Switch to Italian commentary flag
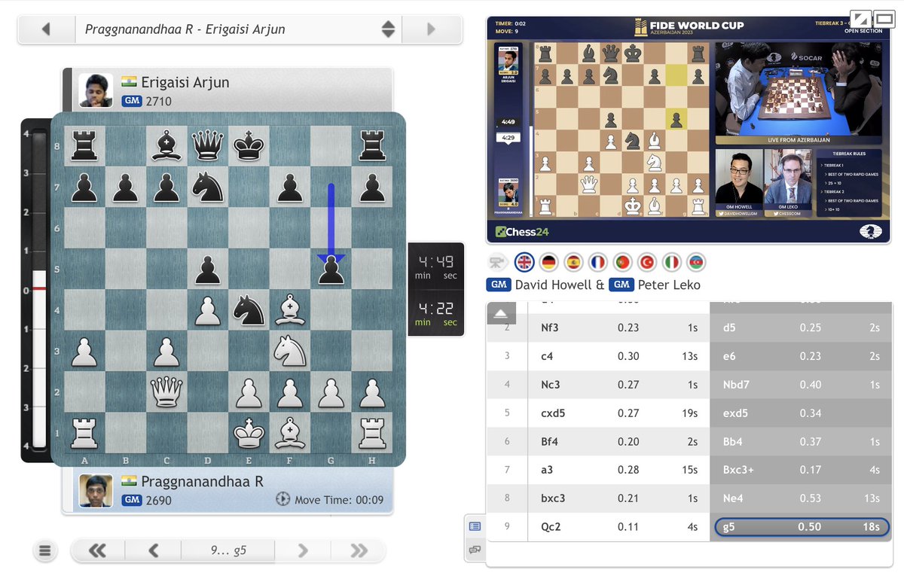The width and height of the screenshot is (904, 588). pyautogui.click(x=672, y=263)
